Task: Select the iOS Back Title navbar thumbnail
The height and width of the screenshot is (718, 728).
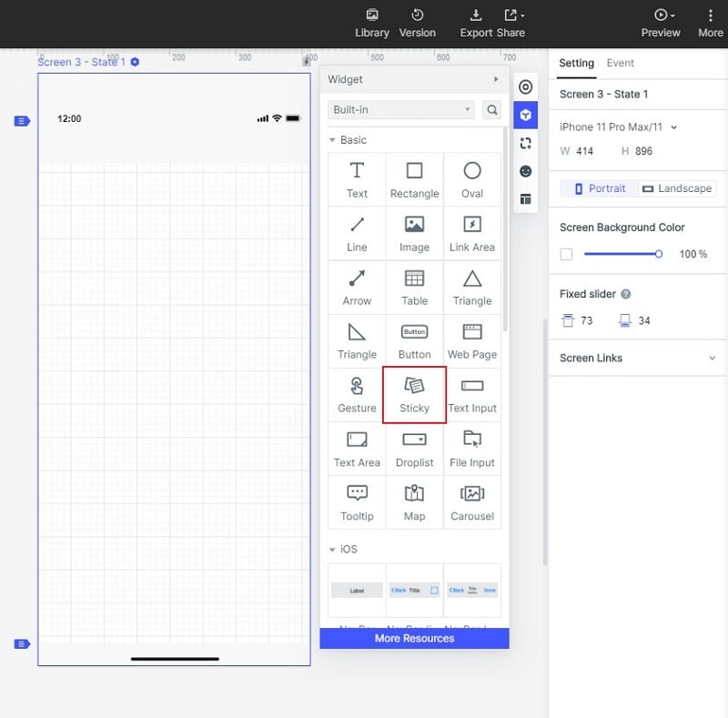Action: pos(414,591)
